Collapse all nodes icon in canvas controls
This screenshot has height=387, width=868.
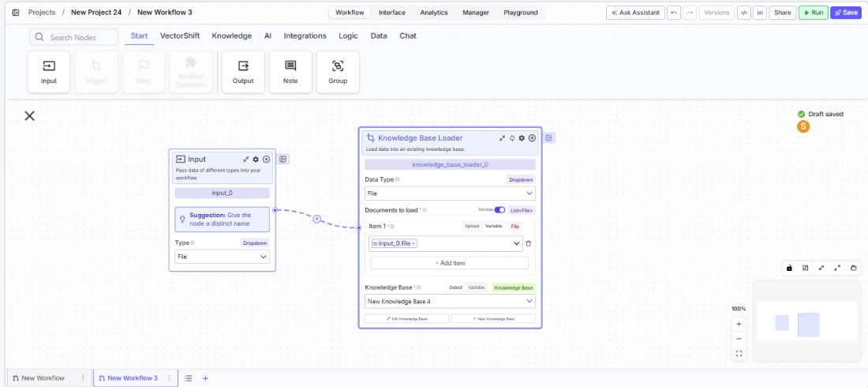[x=821, y=268]
